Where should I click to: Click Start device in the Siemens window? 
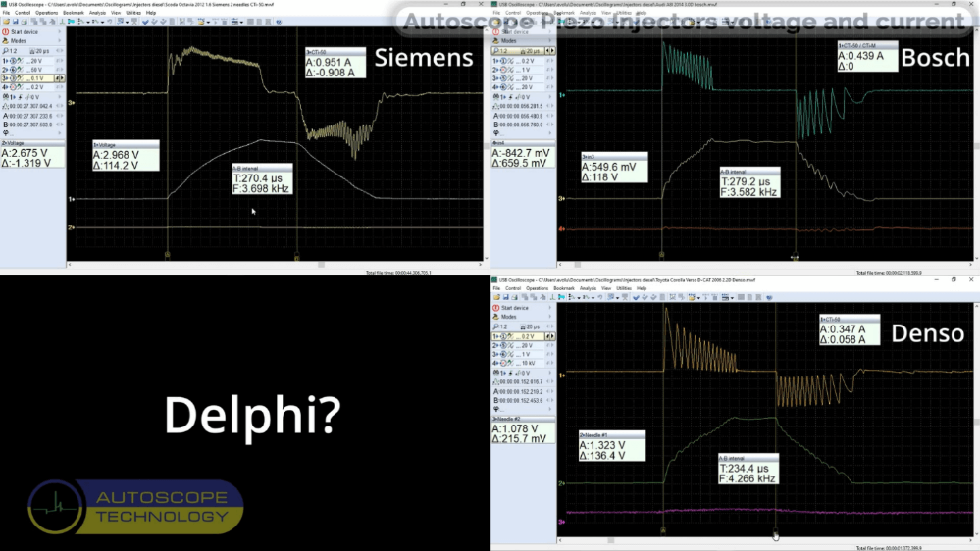pos(24,30)
